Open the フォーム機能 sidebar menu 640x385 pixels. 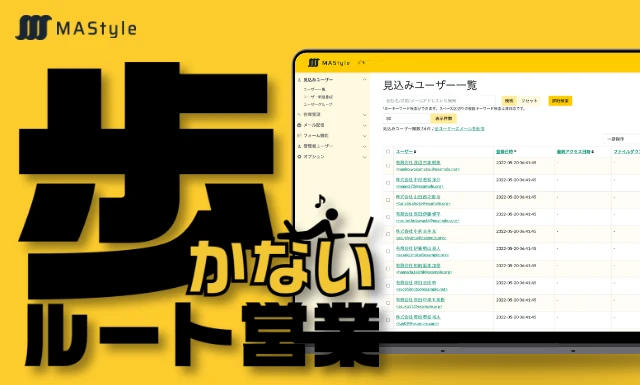(316, 136)
